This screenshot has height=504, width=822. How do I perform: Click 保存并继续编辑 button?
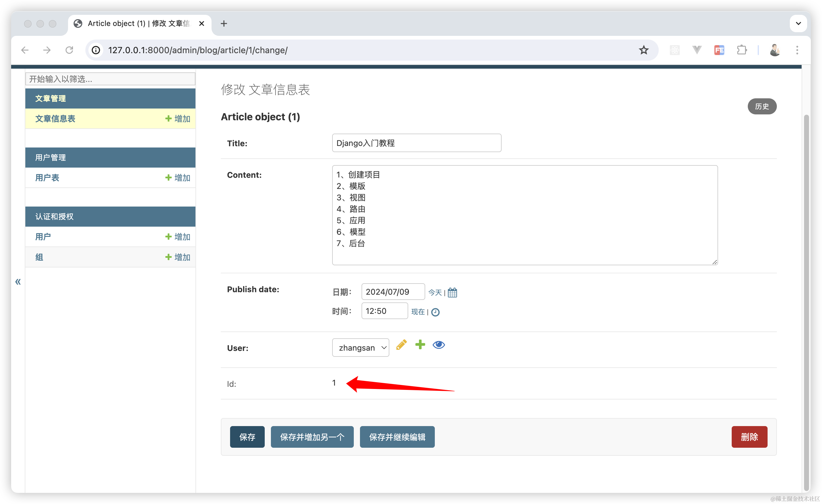(397, 437)
